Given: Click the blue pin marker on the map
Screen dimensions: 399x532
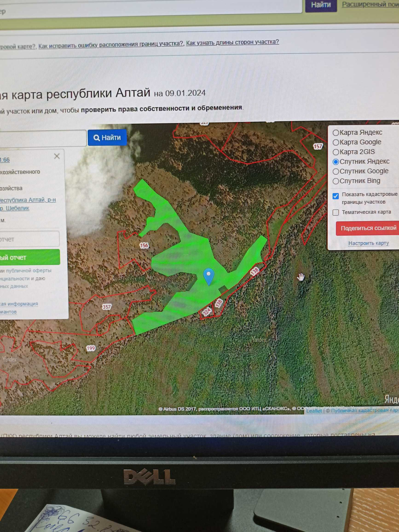Looking at the screenshot, I should pyautogui.click(x=208, y=277).
